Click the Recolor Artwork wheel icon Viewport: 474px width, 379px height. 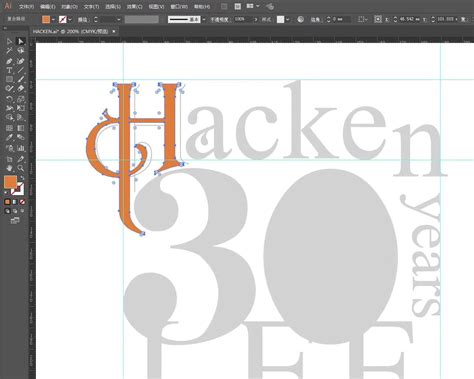pos(300,19)
